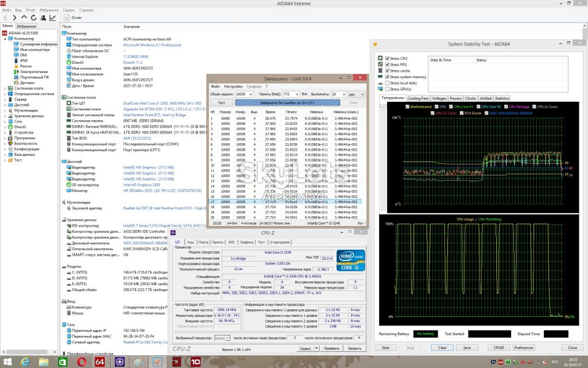Open the Statistics tab in Stability Test
The width and height of the screenshot is (588, 368).
tap(502, 98)
